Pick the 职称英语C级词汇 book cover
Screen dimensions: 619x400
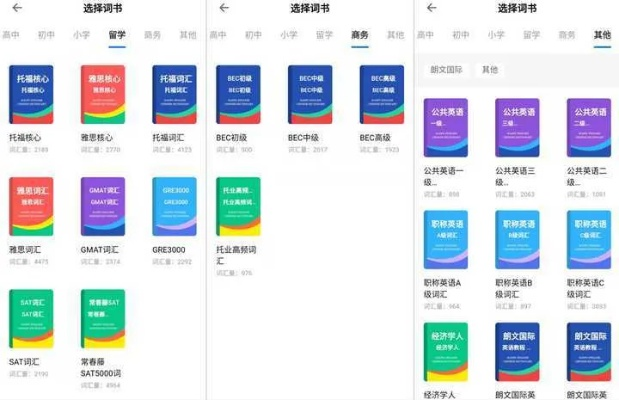[589, 240]
